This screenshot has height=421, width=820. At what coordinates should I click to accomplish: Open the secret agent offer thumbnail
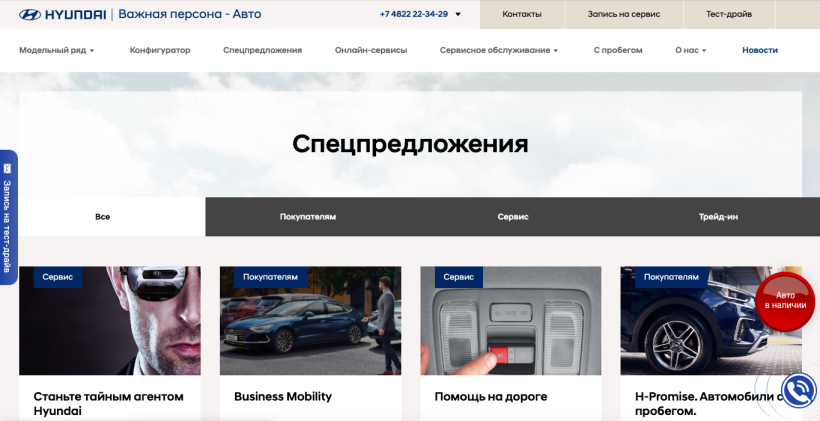(110, 321)
